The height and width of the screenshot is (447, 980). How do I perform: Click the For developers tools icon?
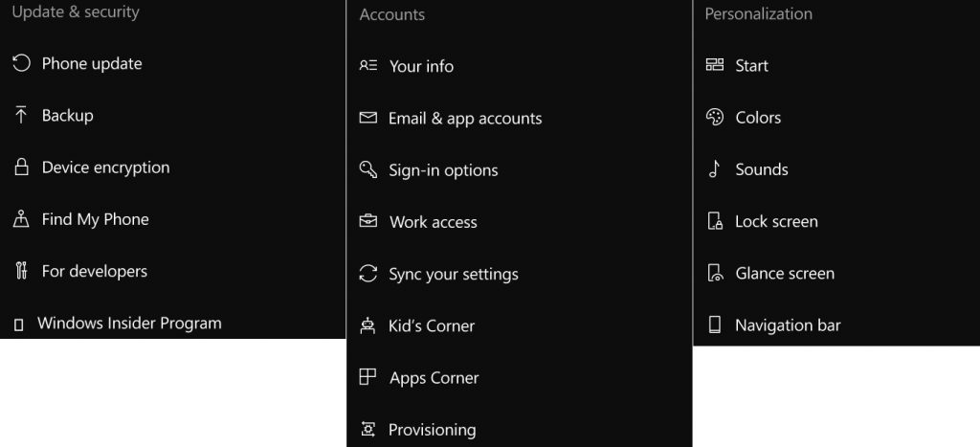21,271
